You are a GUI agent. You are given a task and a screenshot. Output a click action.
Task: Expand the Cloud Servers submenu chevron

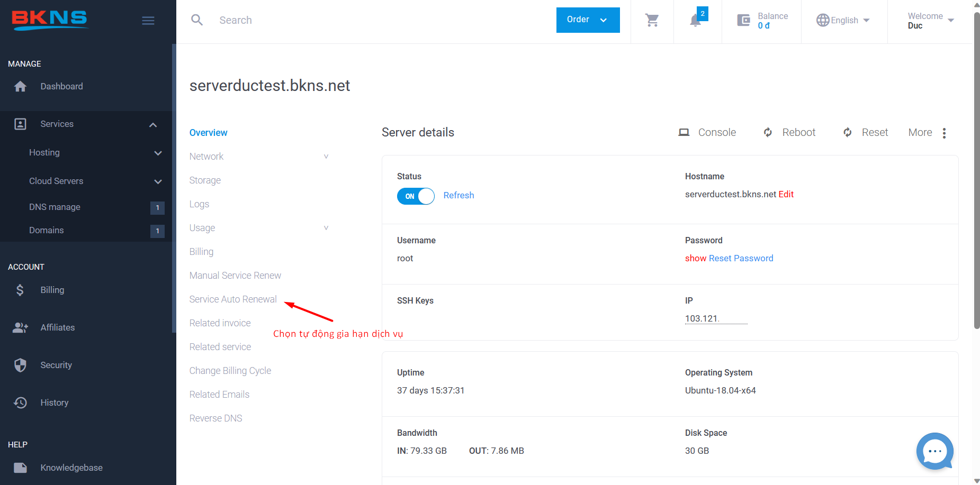click(158, 181)
